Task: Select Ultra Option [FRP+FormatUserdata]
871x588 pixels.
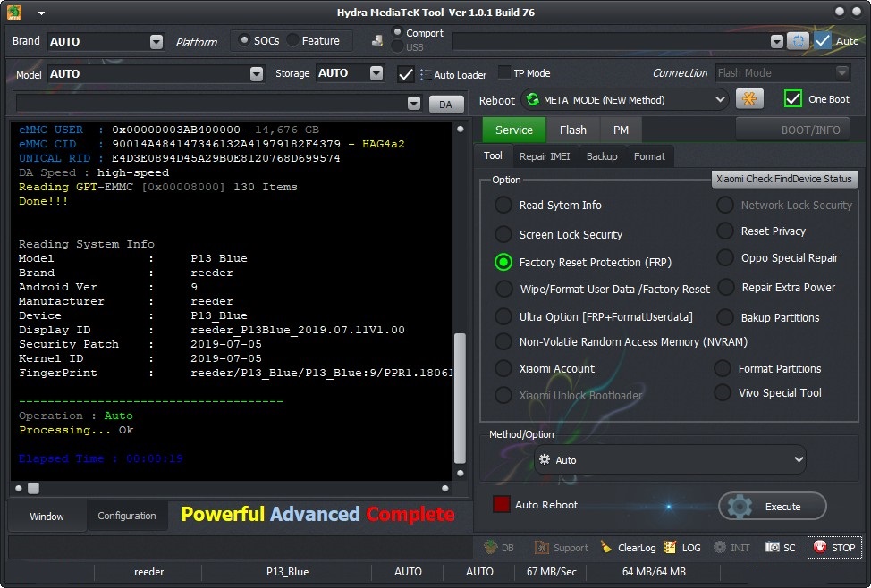Action: (x=503, y=316)
